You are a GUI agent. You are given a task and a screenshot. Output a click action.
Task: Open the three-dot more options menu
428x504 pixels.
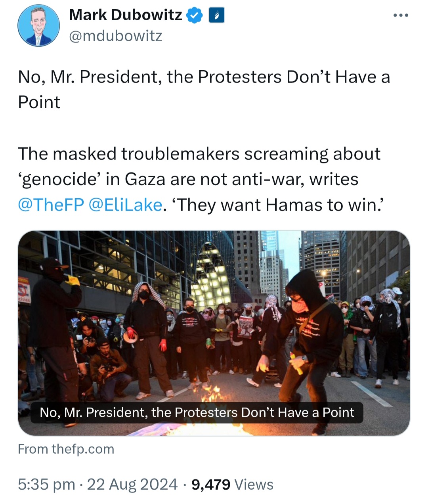[401, 15]
